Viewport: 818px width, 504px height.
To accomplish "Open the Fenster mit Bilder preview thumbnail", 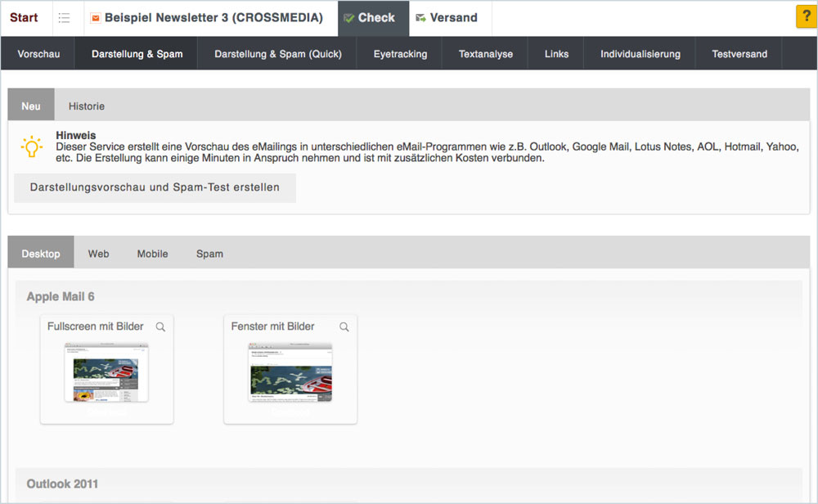I will click(x=290, y=372).
